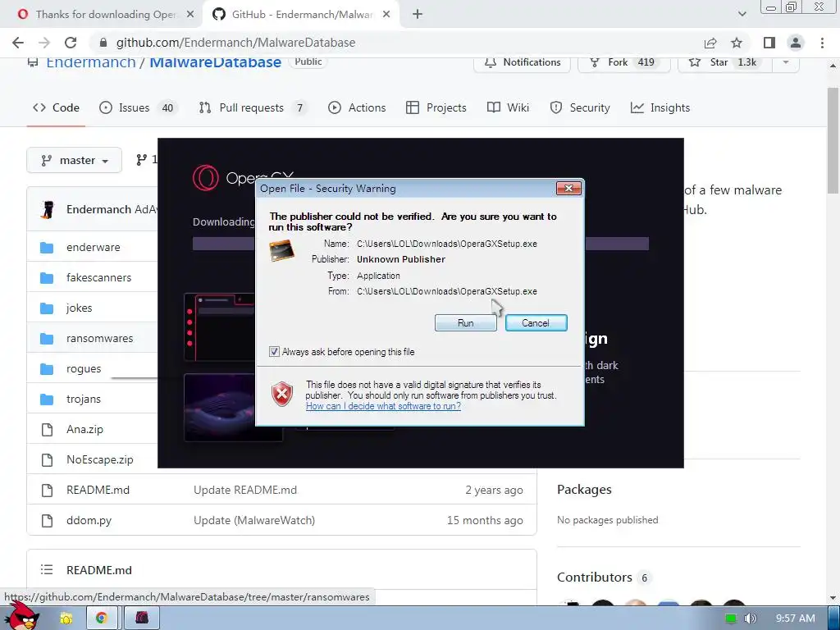Uncheck 'Always ask before opening this file'
The height and width of the screenshot is (630, 840).
pos(274,352)
